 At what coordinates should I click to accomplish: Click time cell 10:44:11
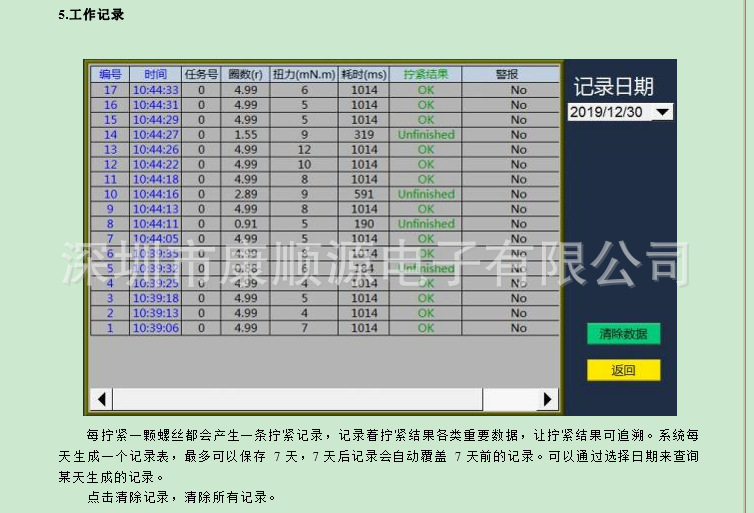point(155,224)
